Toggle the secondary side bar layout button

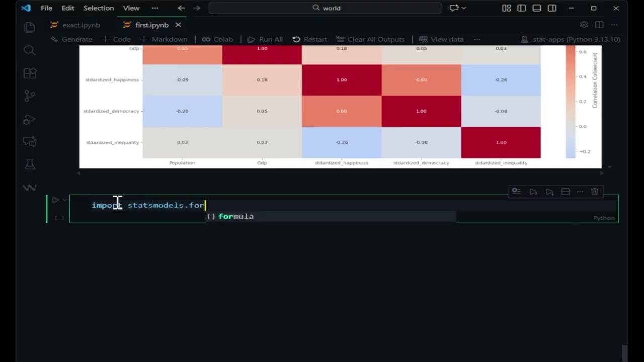[x=552, y=8]
